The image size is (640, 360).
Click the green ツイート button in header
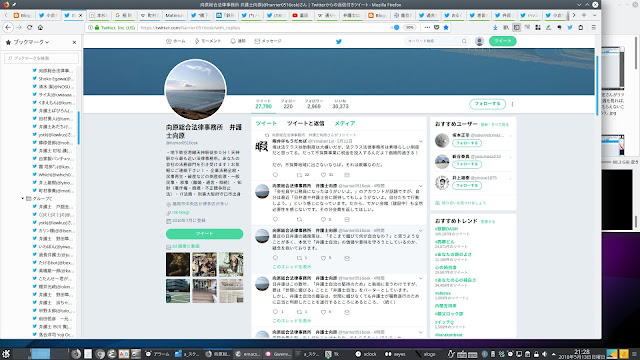(x=502, y=41)
